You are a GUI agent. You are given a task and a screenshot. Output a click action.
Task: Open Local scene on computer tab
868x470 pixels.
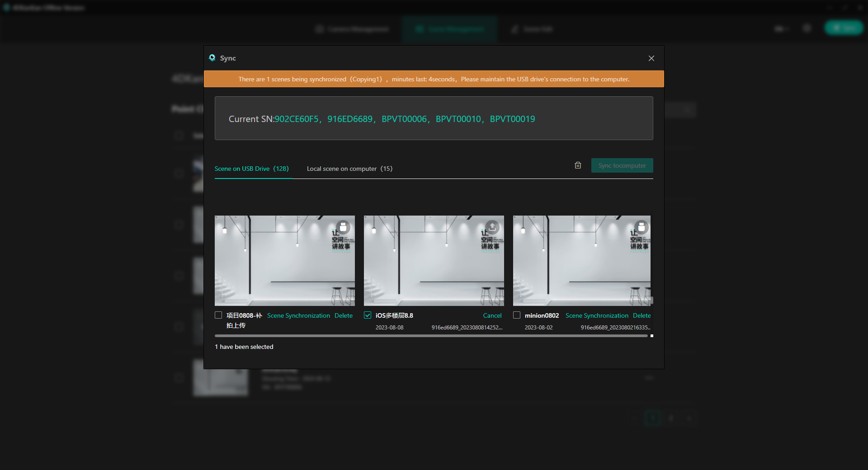point(349,169)
